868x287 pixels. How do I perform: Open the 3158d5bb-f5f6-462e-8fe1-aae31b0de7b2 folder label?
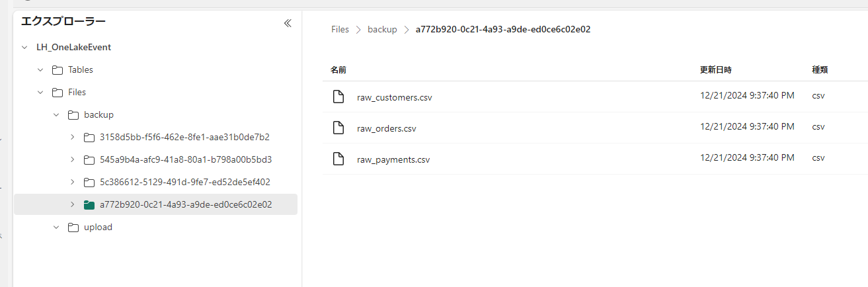184,138
